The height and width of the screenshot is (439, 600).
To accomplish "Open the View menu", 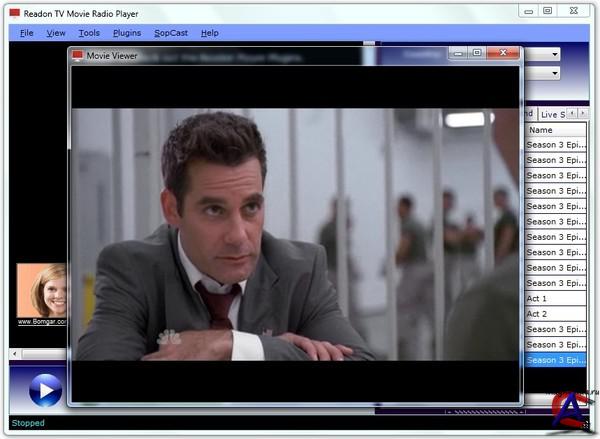I will (x=56, y=33).
